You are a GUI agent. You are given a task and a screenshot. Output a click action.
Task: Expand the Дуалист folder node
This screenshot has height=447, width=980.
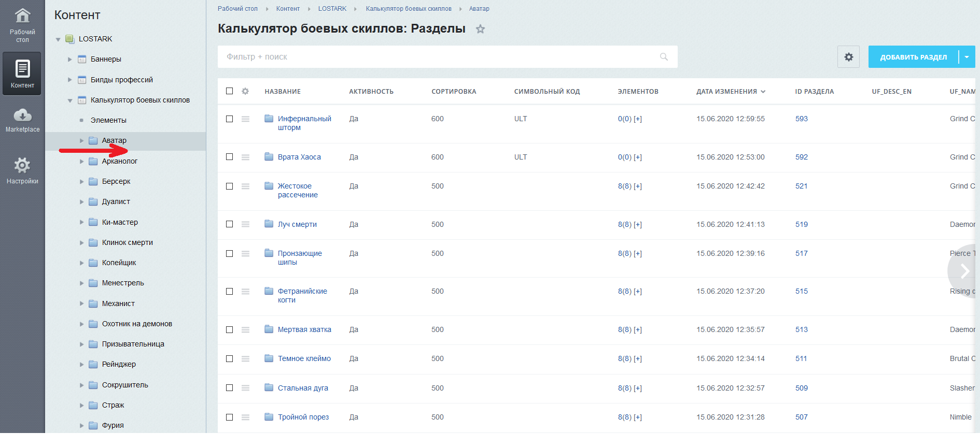pos(81,202)
